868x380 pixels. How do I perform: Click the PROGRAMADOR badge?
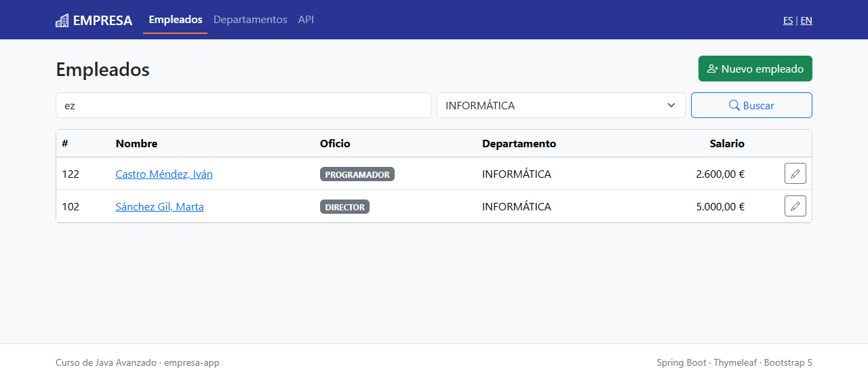click(357, 174)
